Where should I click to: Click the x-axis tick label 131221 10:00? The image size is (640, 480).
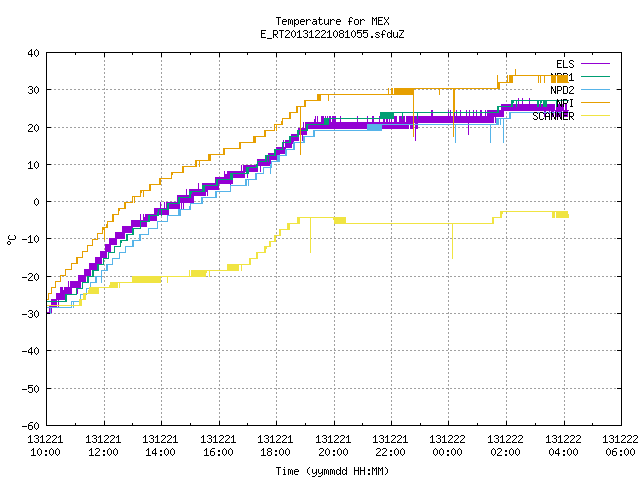45,446
